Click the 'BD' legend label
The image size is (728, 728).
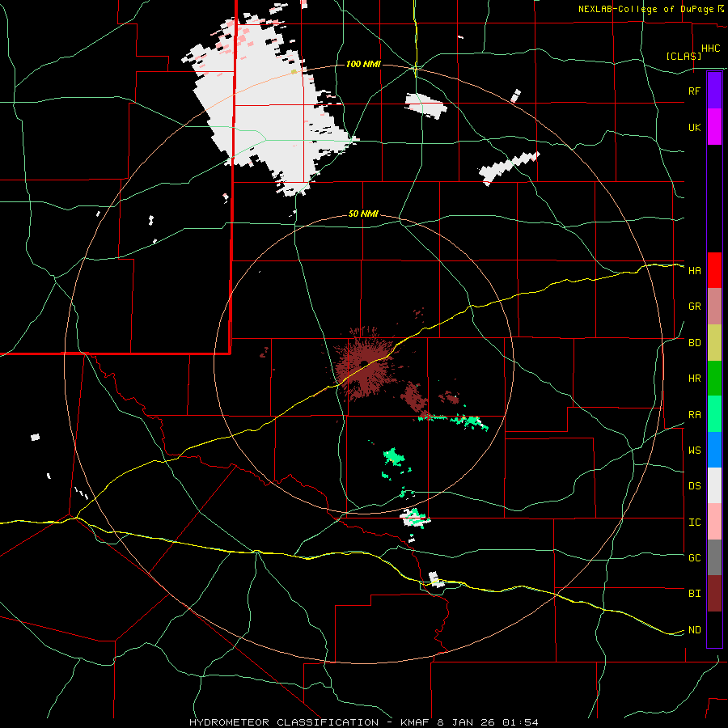(x=694, y=343)
